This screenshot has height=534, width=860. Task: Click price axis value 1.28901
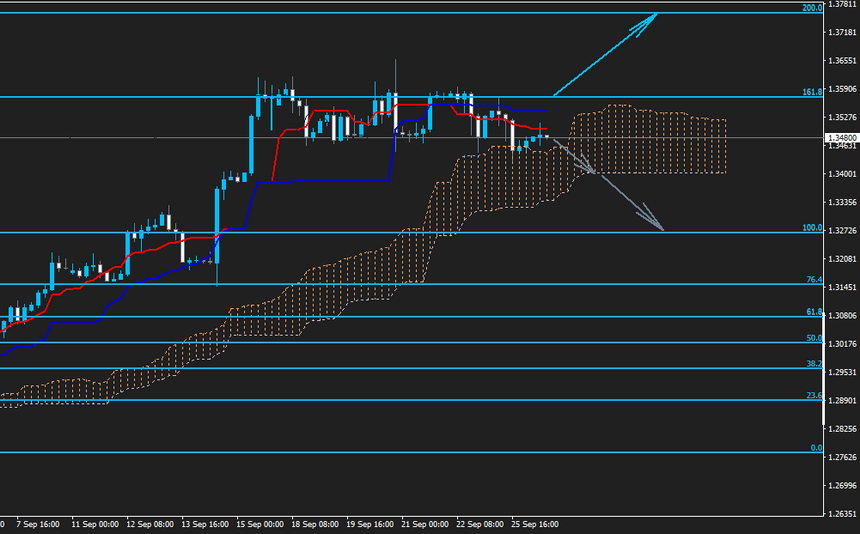[x=842, y=401]
